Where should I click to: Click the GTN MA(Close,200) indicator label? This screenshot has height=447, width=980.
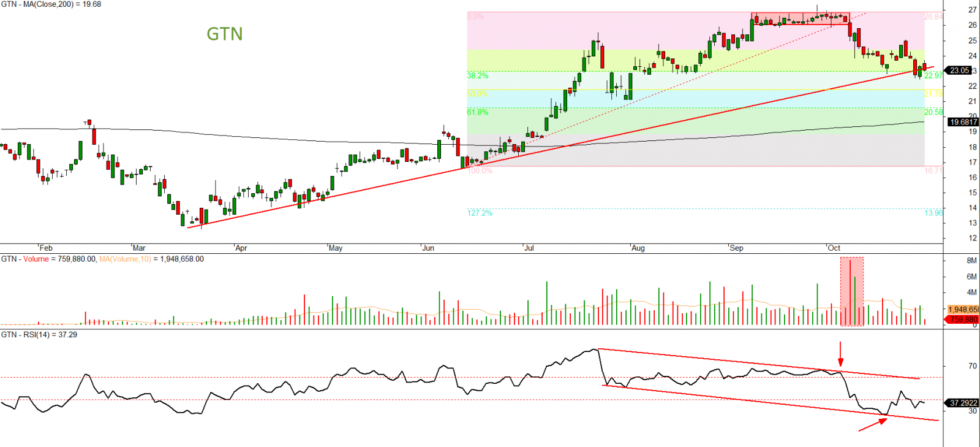pyautogui.click(x=51, y=4)
